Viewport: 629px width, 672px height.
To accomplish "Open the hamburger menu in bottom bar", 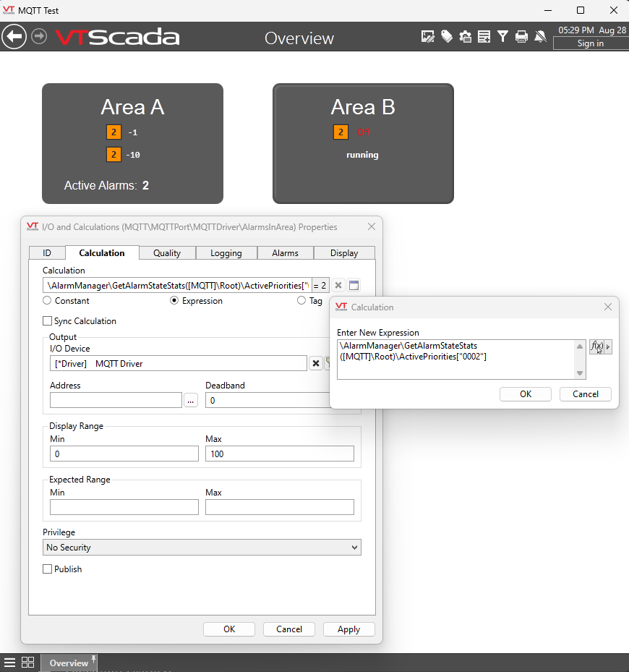I will point(10,663).
